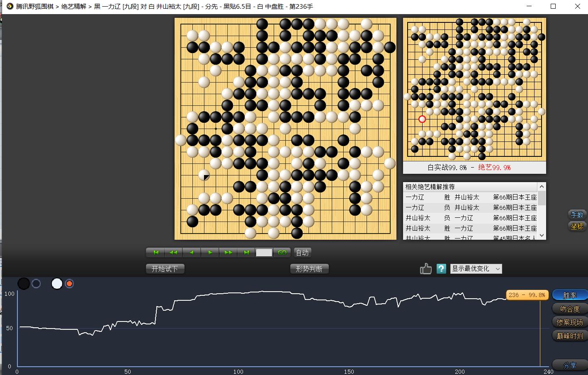
Task: Switch to the 吻合度 tab
Action: coord(569,309)
